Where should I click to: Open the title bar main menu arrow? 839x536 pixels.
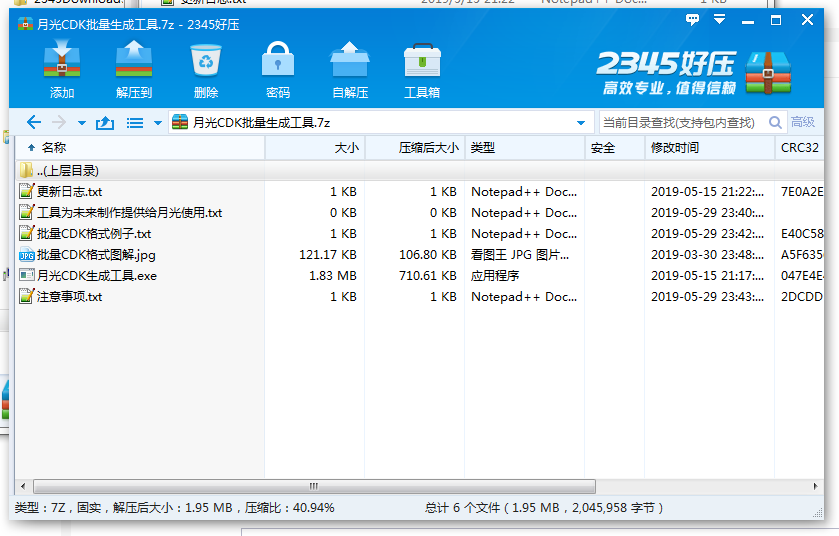click(x=719, y=20)
